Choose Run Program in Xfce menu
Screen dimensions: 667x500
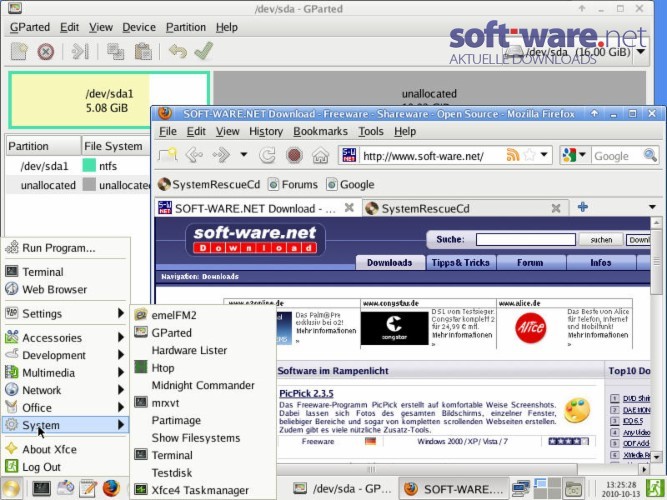point(66,248)
